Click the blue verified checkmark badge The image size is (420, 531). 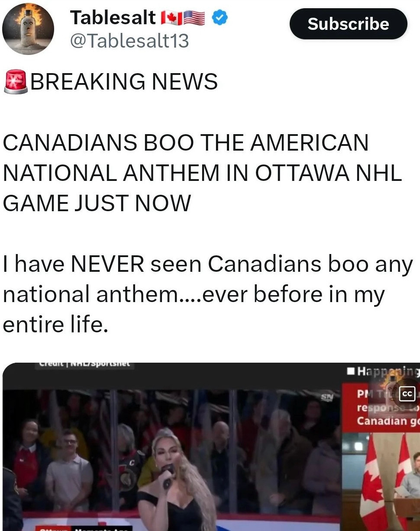point(220,18)
